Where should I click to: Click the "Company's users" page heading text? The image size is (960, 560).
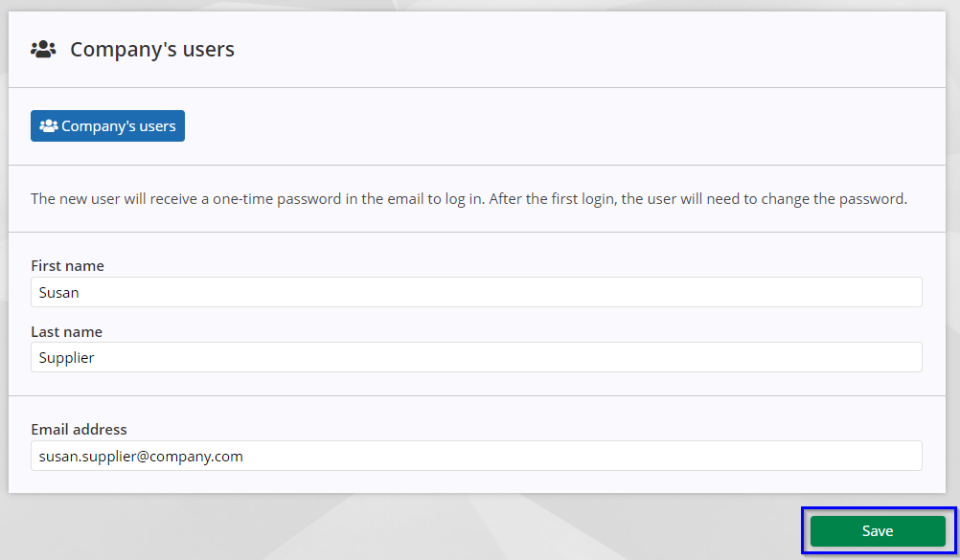(151, 49)
